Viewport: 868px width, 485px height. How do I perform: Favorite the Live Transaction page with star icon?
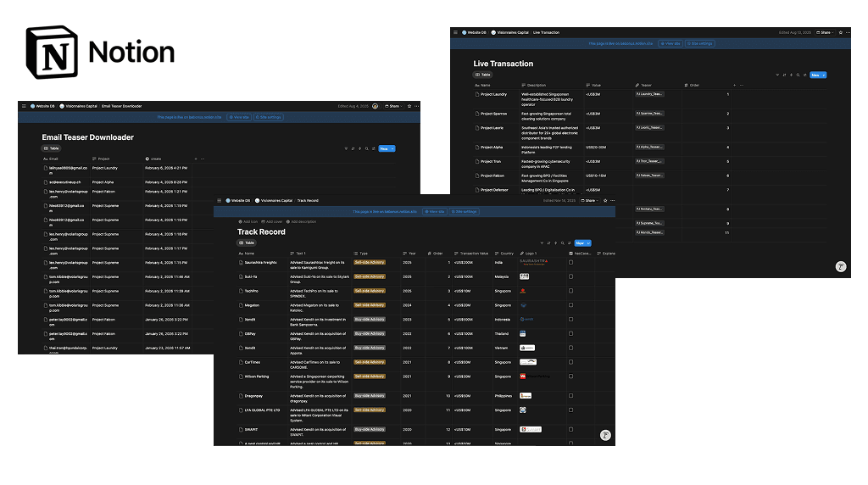(840, 32)
